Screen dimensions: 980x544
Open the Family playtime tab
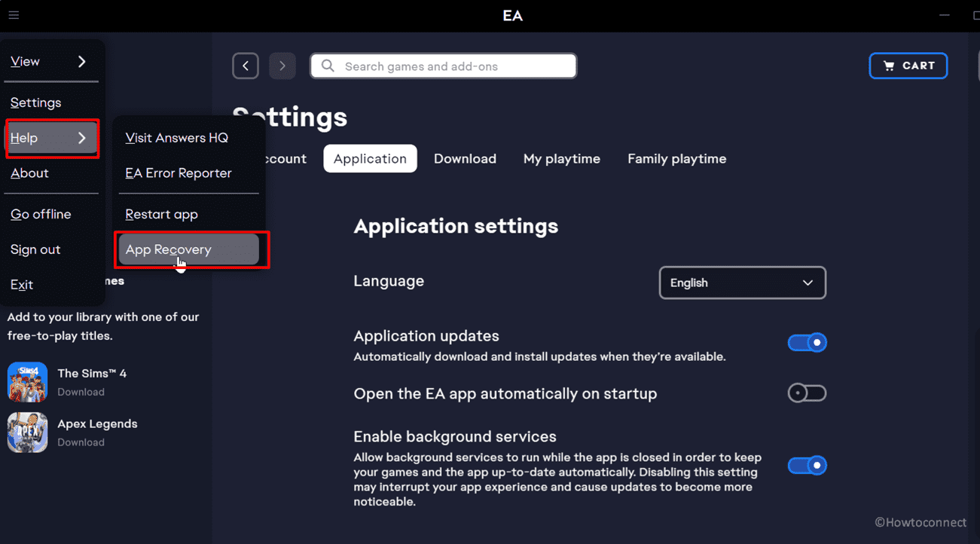pyautogui.click(x=677, y=159)
